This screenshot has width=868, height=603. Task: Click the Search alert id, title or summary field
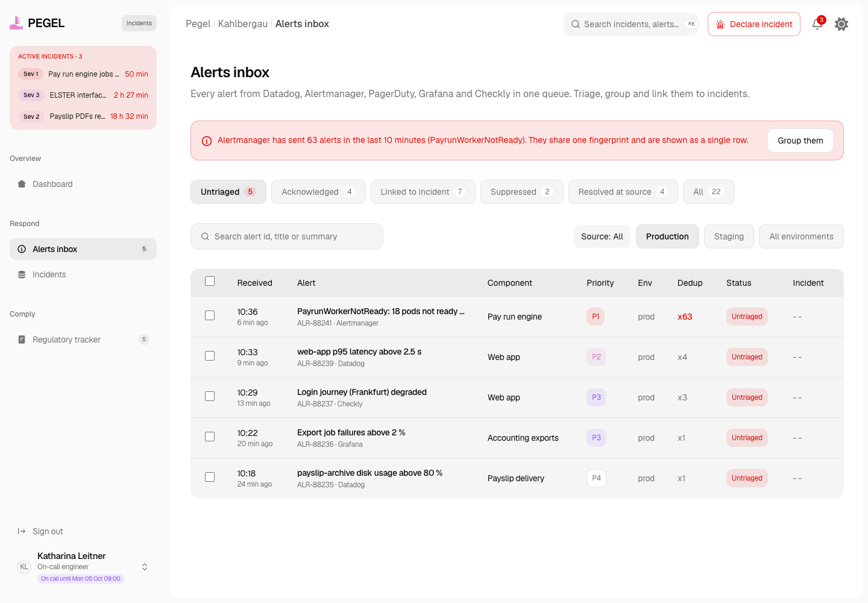(x=287, y=236)
